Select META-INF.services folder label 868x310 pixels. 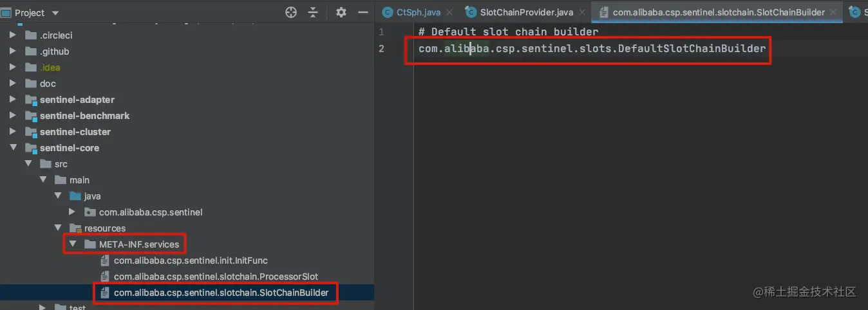coord(139,244)
